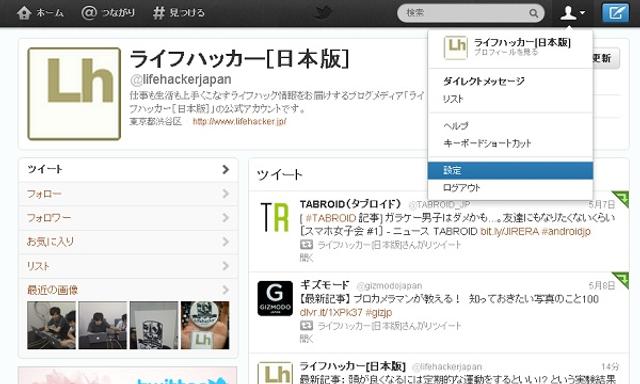Image resolution: width=640 pixels, height=384 pixels.
Task: Click TABROID tweet date stamp
Action: [602, 204]
